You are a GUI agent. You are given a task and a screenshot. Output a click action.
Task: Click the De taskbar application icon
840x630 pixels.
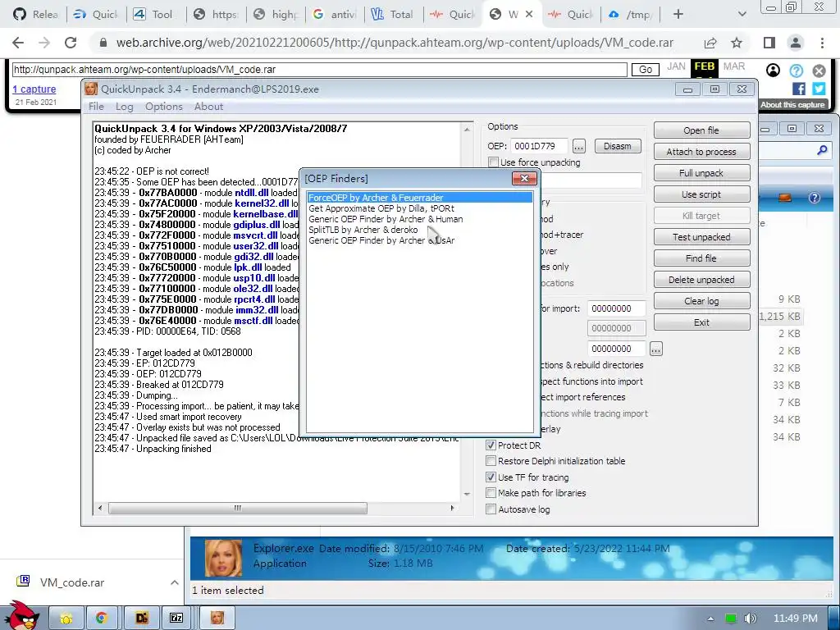coord(141,618)
